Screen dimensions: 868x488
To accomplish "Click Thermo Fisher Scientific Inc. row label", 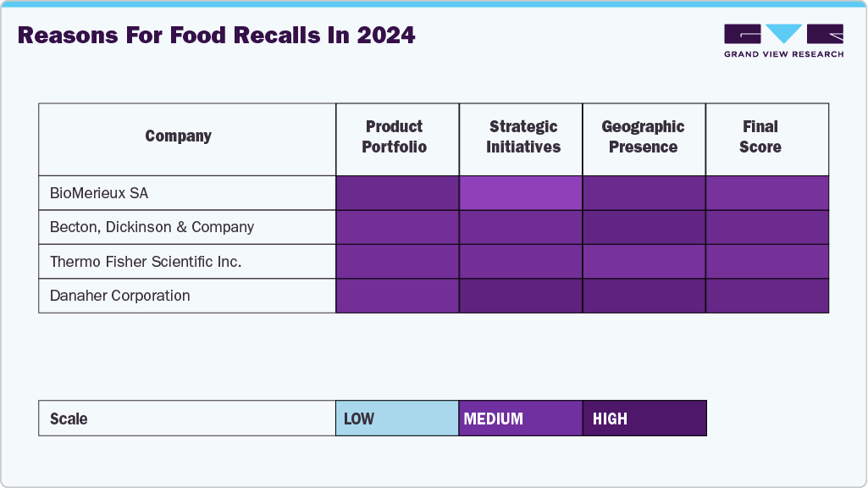I will pos(146,262).
